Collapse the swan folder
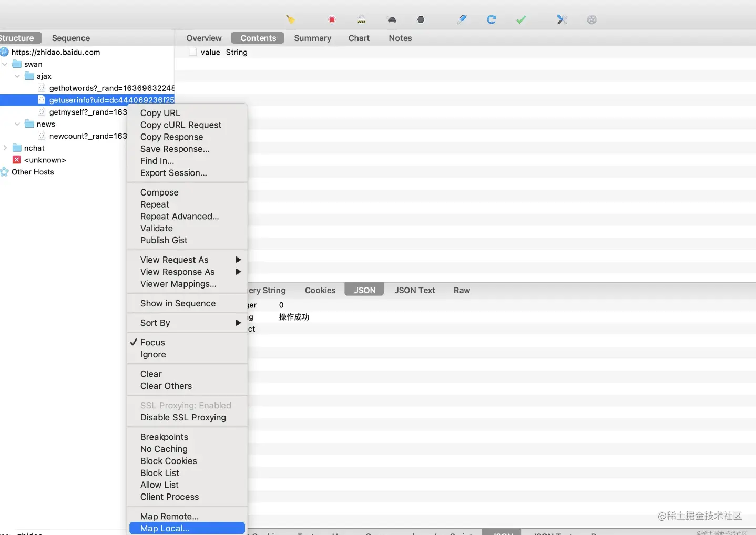This screenshot has width=756, height=535. click(x=5, y=64)
